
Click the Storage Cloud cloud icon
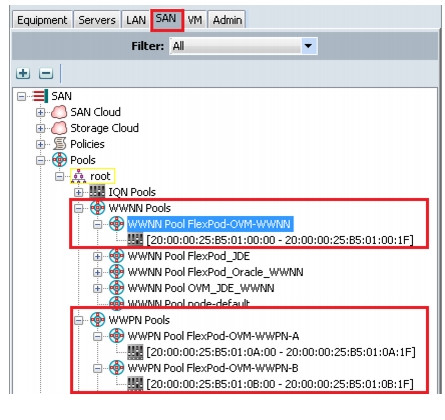59,128
